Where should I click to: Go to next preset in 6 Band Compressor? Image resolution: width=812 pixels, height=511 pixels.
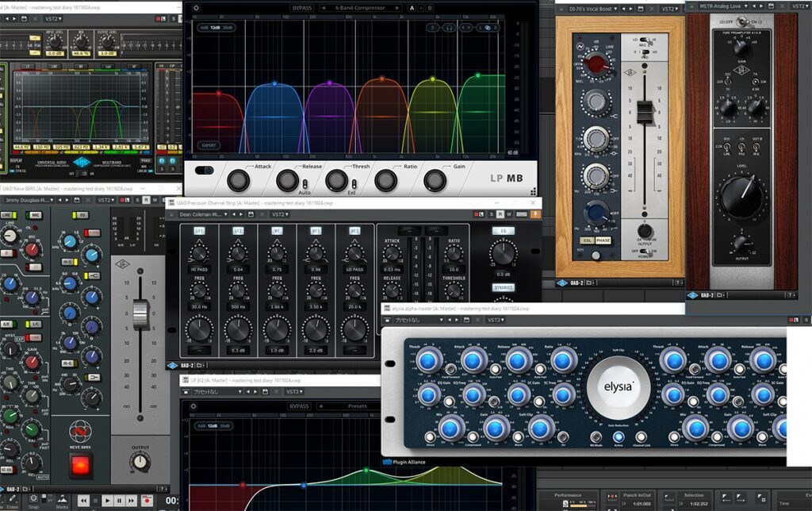[397, 8]
